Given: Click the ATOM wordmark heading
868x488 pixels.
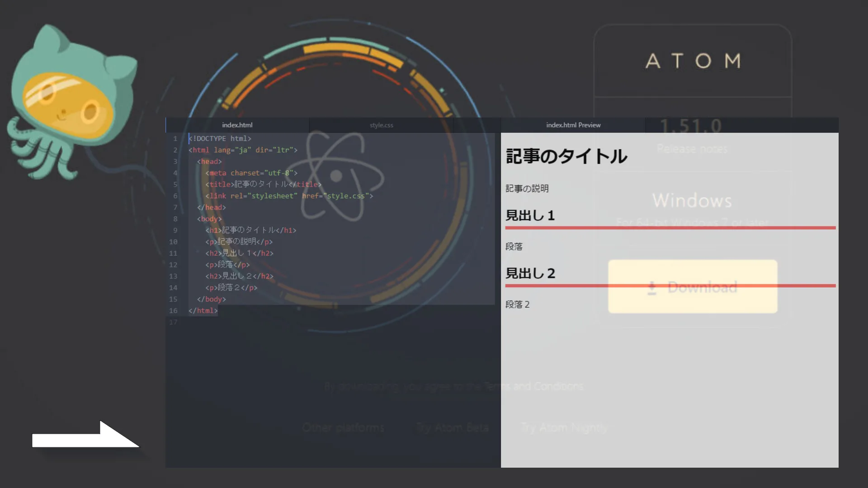Looking at the screenshot, I should pyautogui.click(x=693, y=61).
